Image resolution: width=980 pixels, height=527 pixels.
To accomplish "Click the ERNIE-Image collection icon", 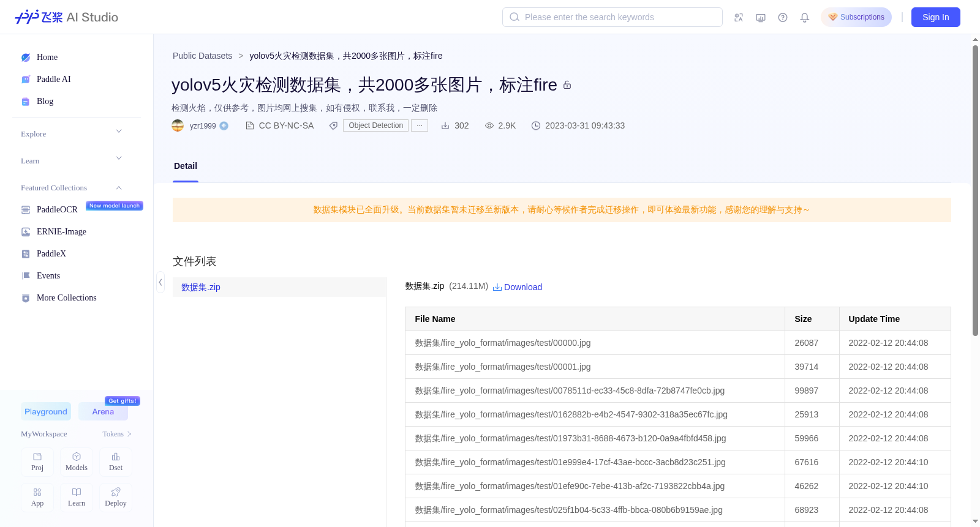I will coord(26,232).
